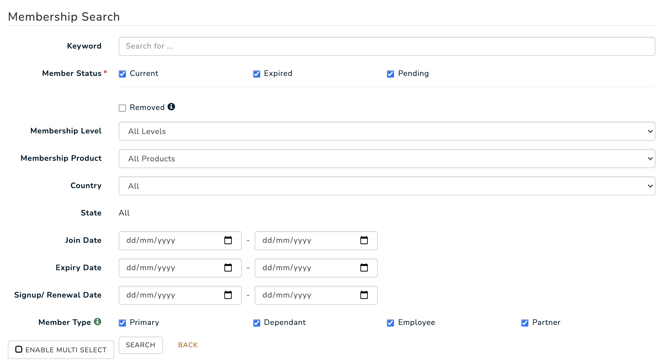
Task: Open the Membership Level dropdown
Action: 387,131
